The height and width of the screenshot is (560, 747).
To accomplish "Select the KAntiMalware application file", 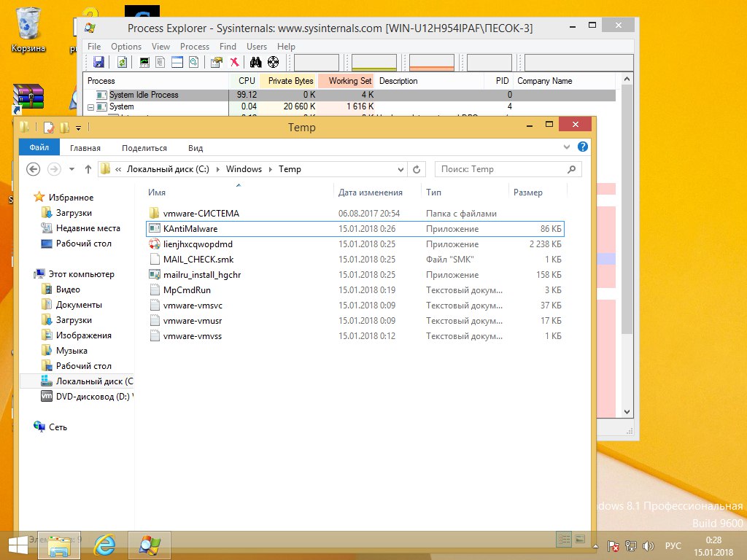I will [355, 228].
